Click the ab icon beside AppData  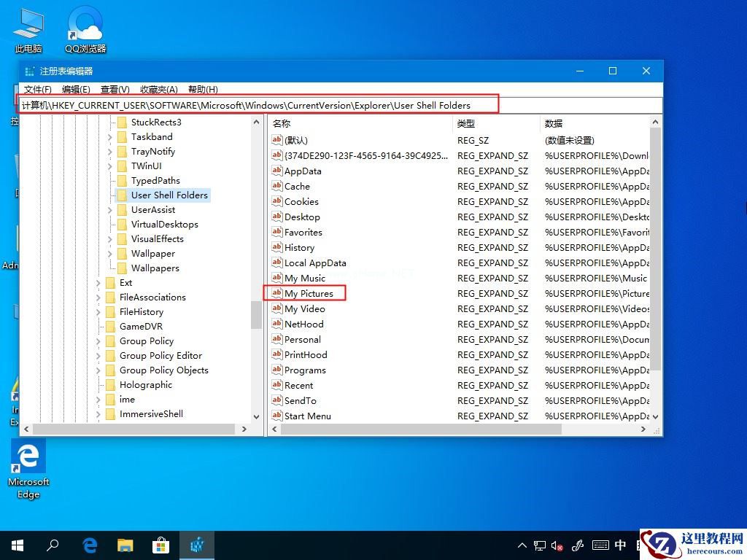pos(277,171)
